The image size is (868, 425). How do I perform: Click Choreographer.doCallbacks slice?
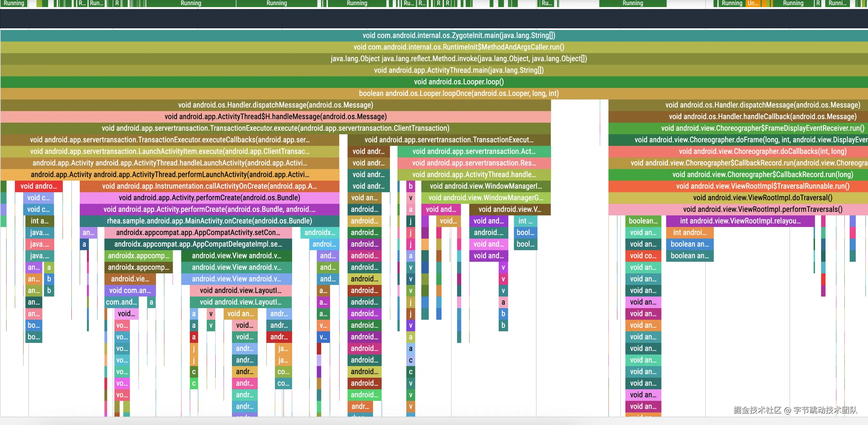point(762,151)
